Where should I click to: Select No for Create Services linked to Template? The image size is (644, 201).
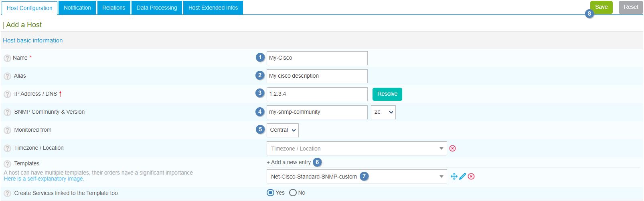coord(293,193)
